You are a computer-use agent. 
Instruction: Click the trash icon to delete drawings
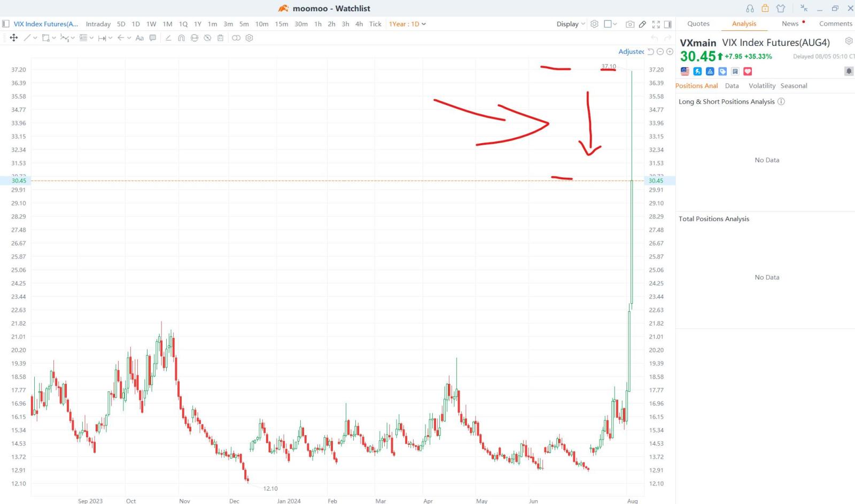pyautogui.click(x=220, y=38)
